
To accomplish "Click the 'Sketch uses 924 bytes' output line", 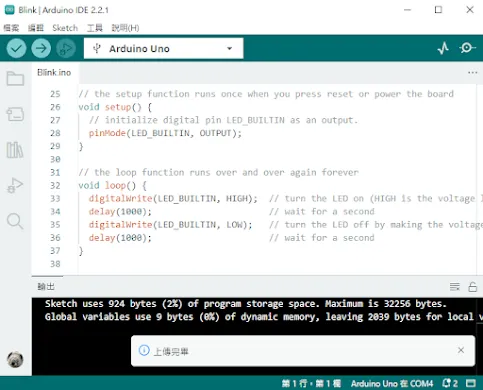I will click(245, 304).
